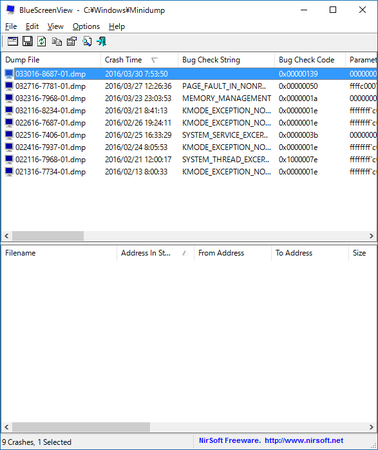Select dump file 032116-8234-01.dmp

click(50, 110)
